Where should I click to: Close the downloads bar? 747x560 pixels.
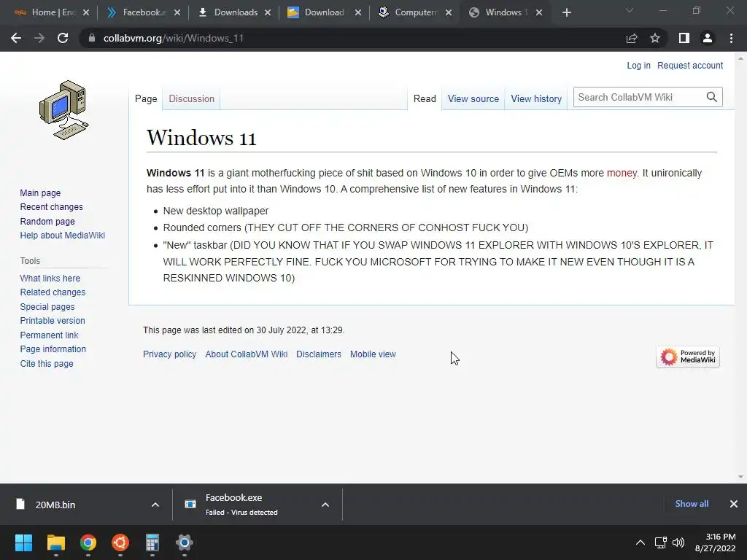pos(734,504)
